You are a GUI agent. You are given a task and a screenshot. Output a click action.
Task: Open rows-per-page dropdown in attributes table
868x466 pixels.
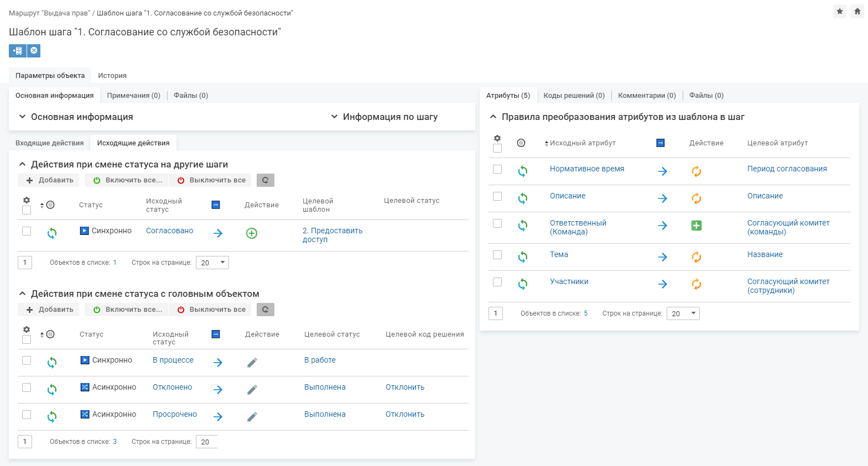pos(683,313)
